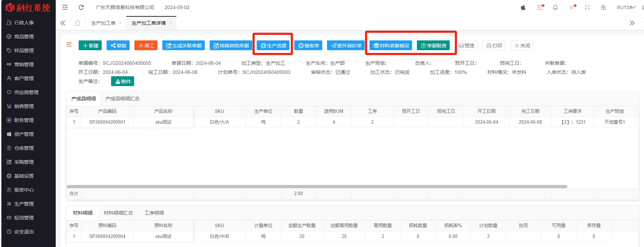Click the 原料编码 column header
Viewport: 644px width, 247px height.
coord(107,226)
